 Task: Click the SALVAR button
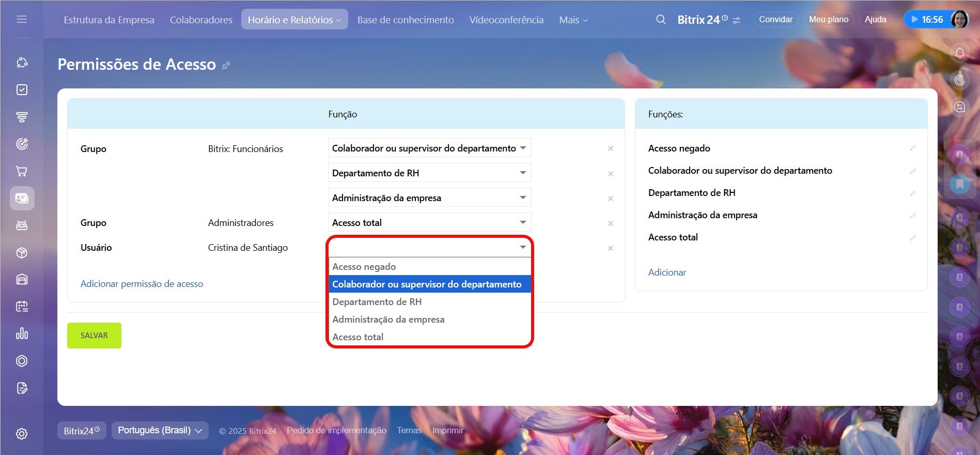tap(94, 336)
